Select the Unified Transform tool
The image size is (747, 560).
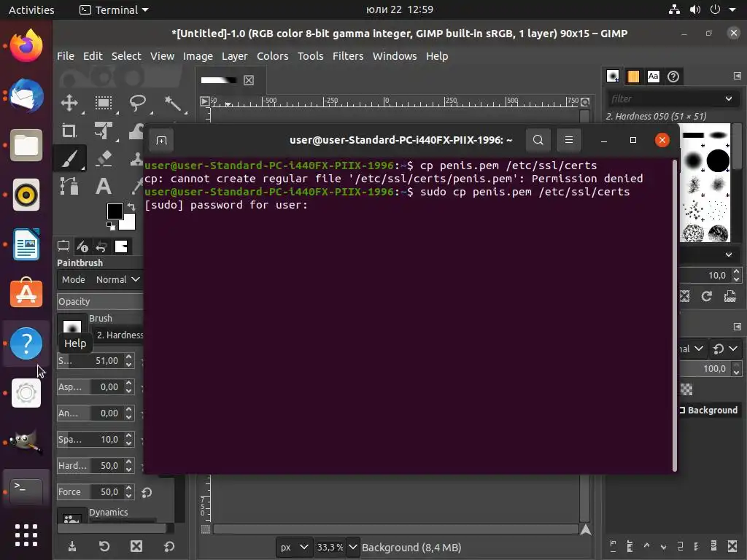tap(104, 131)
